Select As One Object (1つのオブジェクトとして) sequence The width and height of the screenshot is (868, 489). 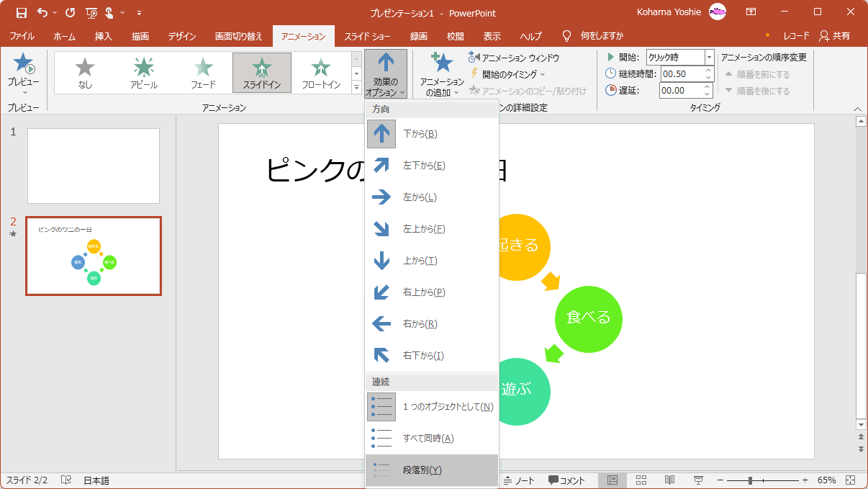(432, 407)
